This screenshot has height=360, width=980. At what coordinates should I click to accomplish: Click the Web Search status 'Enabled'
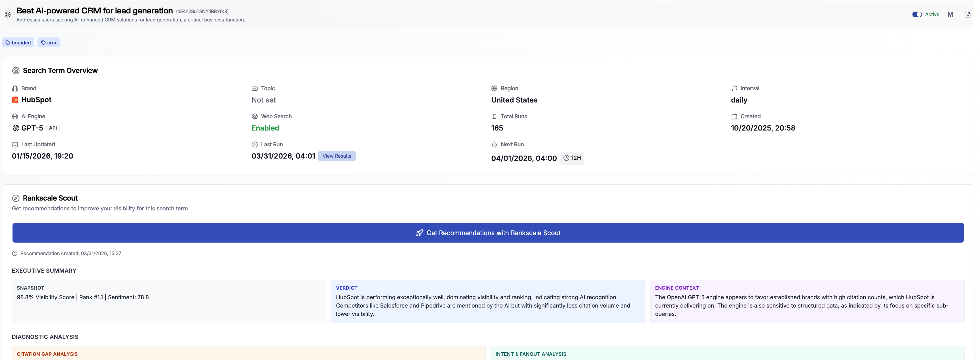click(265, 128)
